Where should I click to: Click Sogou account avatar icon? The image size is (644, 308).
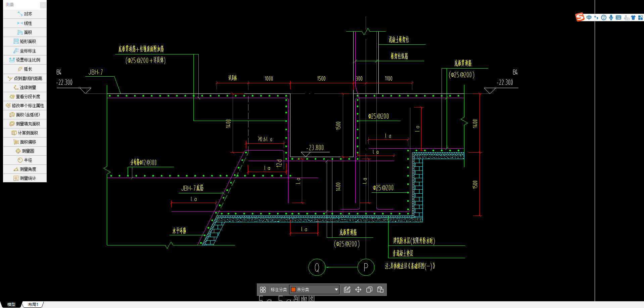627,17
